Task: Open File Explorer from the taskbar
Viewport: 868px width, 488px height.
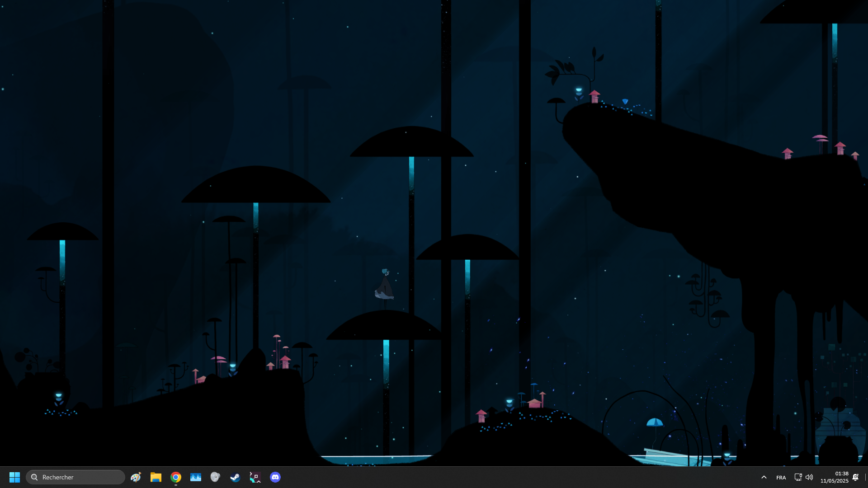Action: (156, 477)
